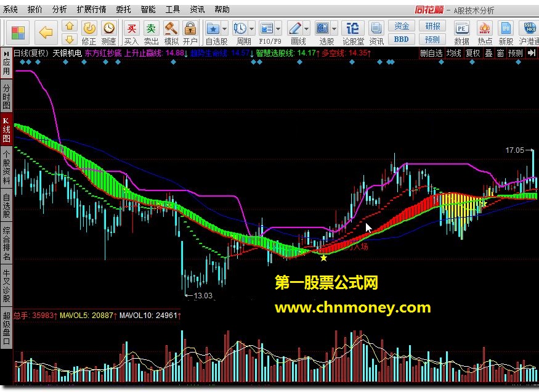This screenshot has width=539, height=392.
Task: Click the 预测 toolbar button
Action: pos(432,39)
